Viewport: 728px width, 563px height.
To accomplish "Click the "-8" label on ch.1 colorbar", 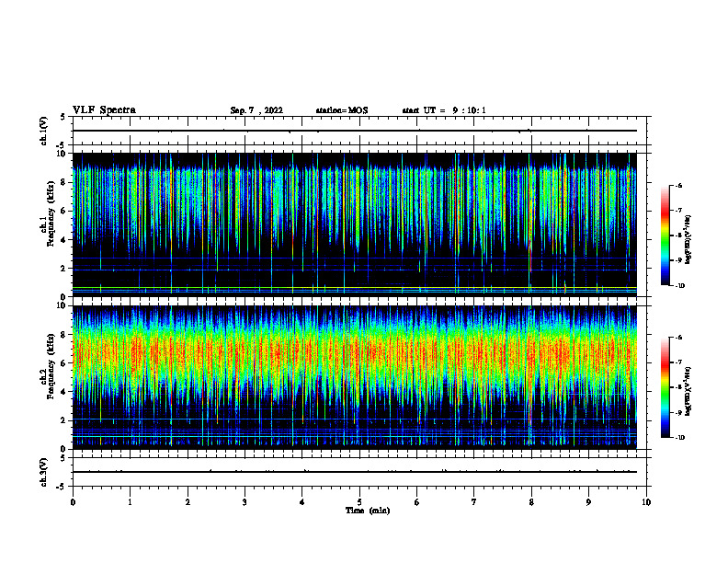I will (x=678, y=236).
